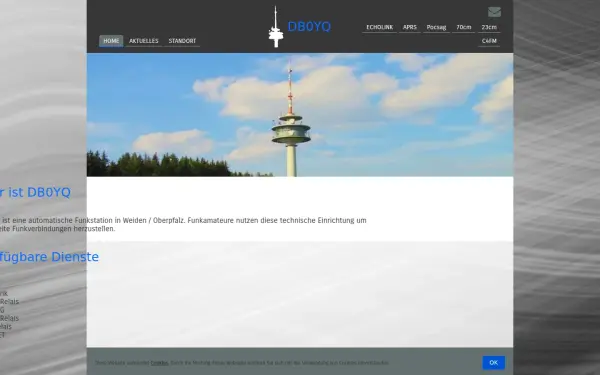This screenshot has height=375, width=600.
Task: Open the C4FM menu item
Action: click(x=489, y=41)
